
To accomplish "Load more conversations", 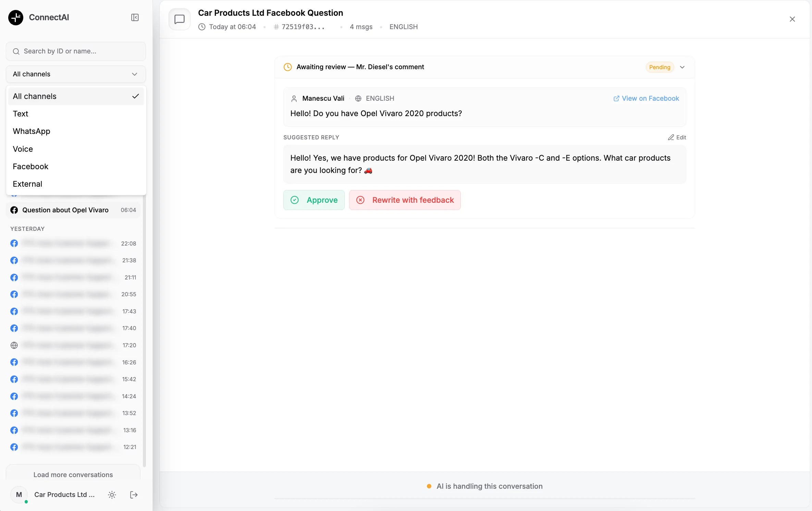I will [73, 474].
